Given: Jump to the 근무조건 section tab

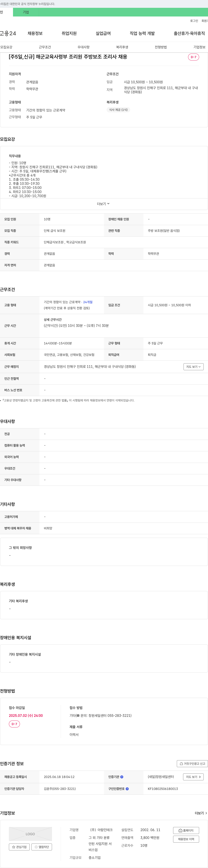Looking at the screenshot, I should coord(45,47).
